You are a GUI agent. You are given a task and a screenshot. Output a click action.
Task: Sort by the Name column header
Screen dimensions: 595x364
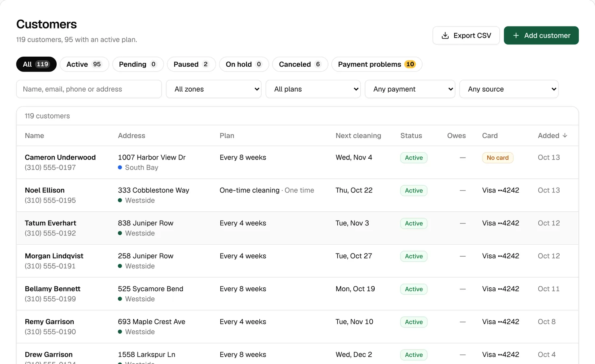point(35,136)
